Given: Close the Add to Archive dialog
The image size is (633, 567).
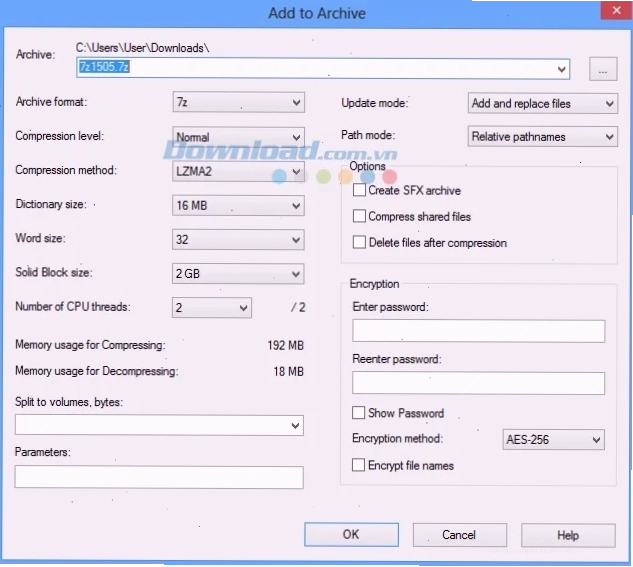Looking at the screenshot, I should (616, 10).
